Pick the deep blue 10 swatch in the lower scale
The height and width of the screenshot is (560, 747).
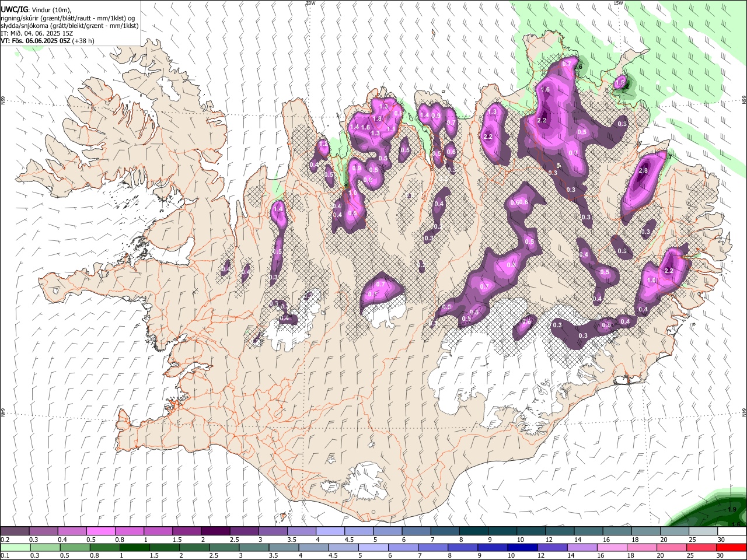tap(522, 548)
